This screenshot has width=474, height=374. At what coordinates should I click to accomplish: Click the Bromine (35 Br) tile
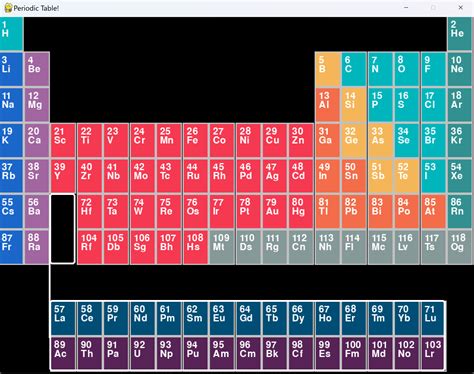(433, 140)
